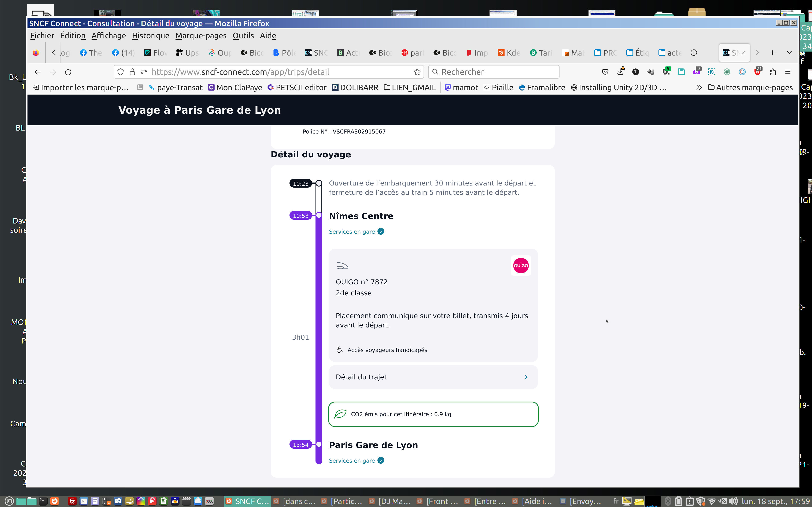This screenshot has height=507, width=812.
Task: Click the volume speaker icon in system tray
Action: tap(733, 501)
